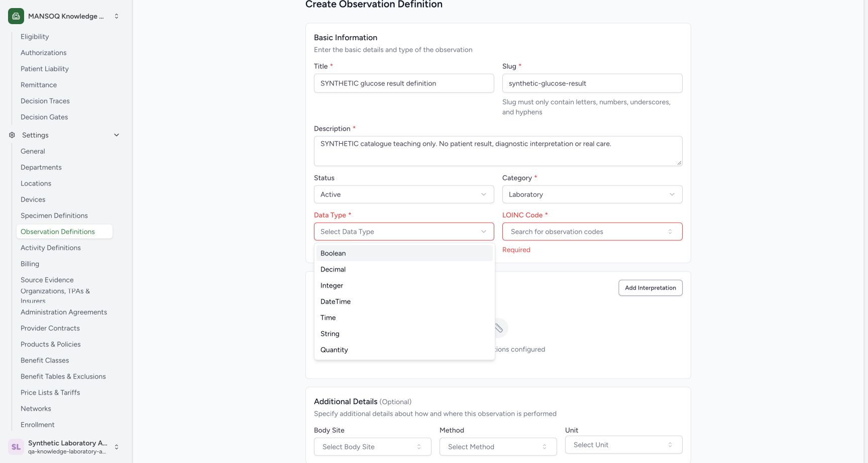This screenshot has width=868, height=463.
Task: Open Provider Contracts page
Action: tap(64, 328)
